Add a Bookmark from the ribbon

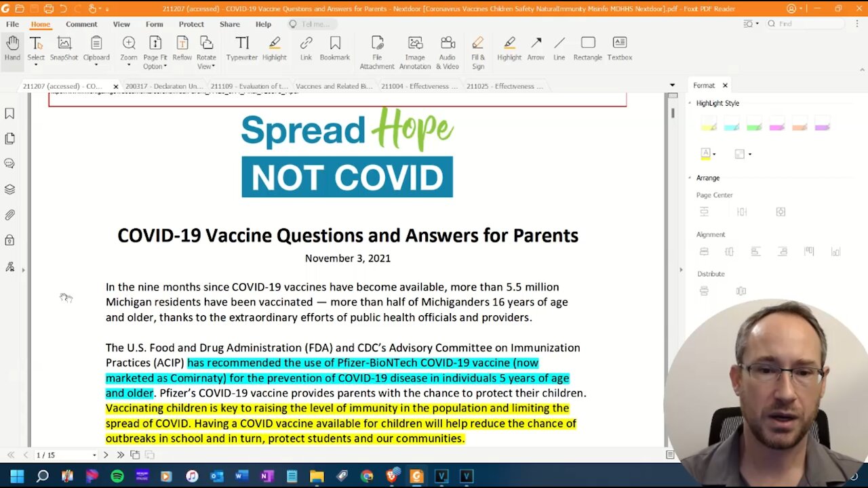coord(335,49)
